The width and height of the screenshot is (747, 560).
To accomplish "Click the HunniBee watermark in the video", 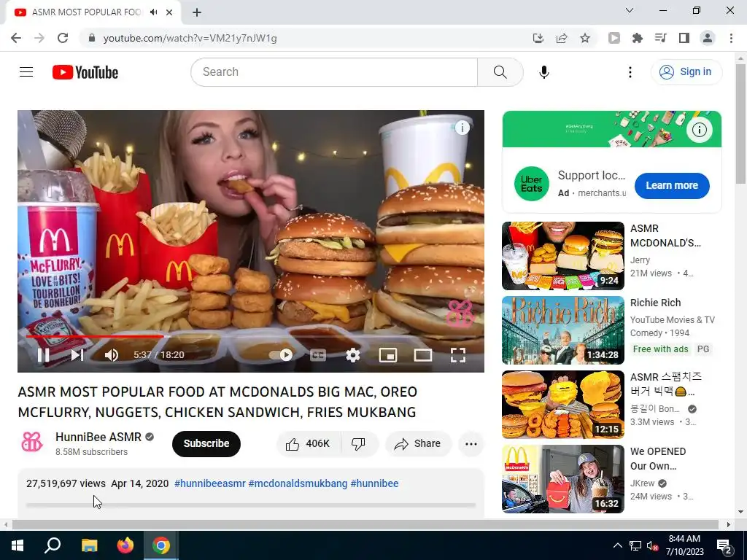I will [460, 314].
